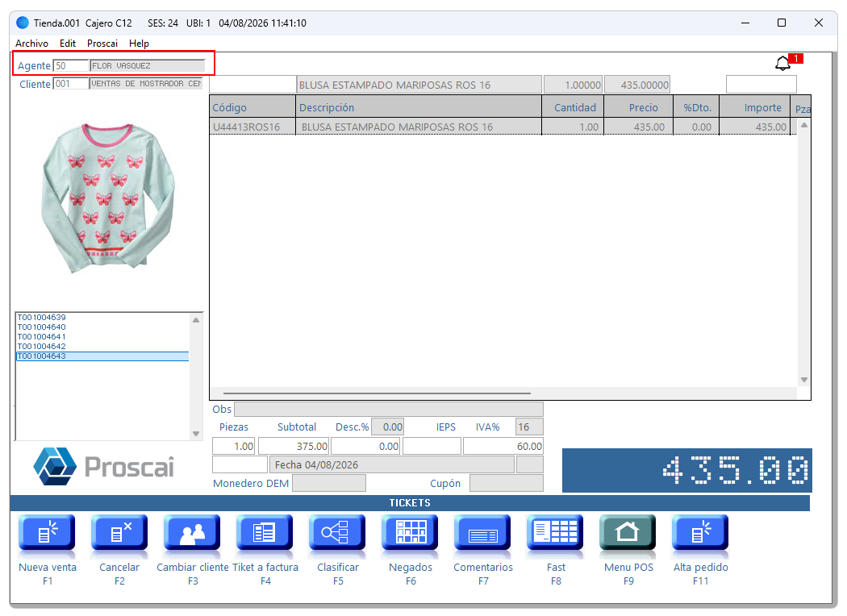Click the Cancelar F2 icon

[x=119, y=532]
